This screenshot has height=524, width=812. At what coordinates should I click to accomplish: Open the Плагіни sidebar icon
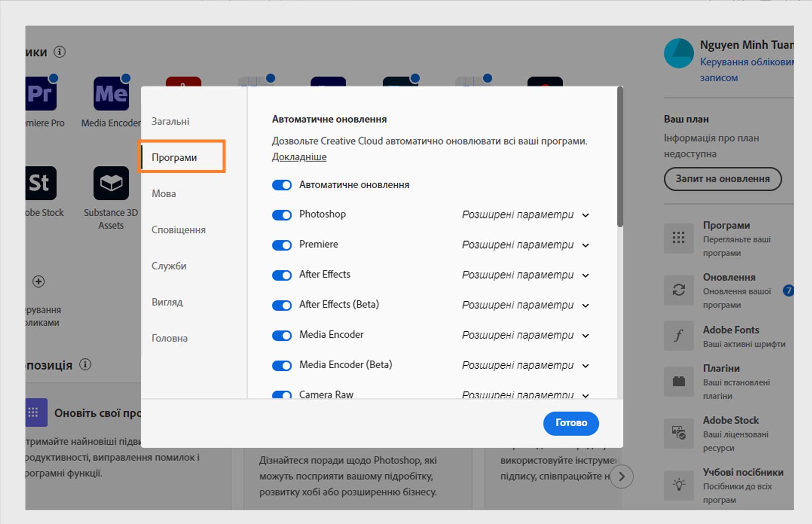pos(679,381)
